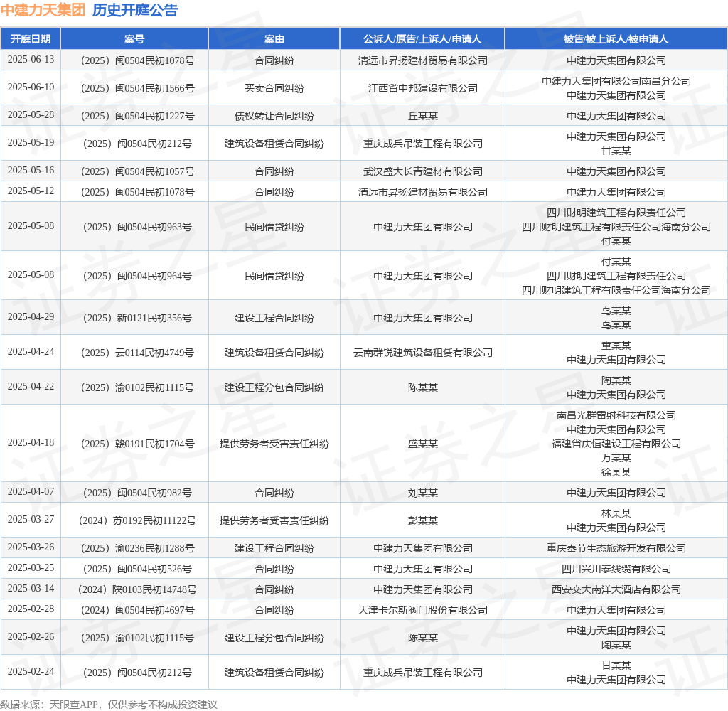Click plaintiff 天津卡尔斯阀门股份有限公司
Image resolution: width=728 pixels, height=711 pixels.
(422, 610)
